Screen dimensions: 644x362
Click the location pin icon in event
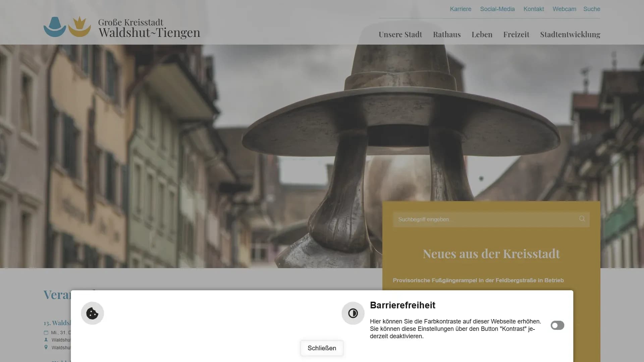click(46, 348)
